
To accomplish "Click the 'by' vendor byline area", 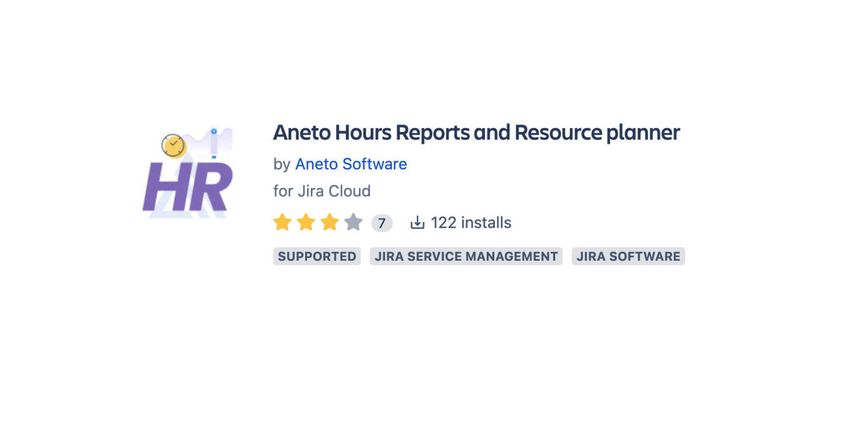I will [281, 164].
